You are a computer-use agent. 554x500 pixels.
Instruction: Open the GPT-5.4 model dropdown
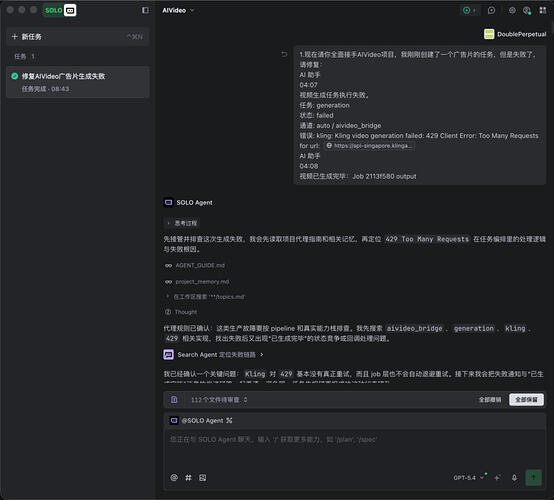click(x=468, y=478)
